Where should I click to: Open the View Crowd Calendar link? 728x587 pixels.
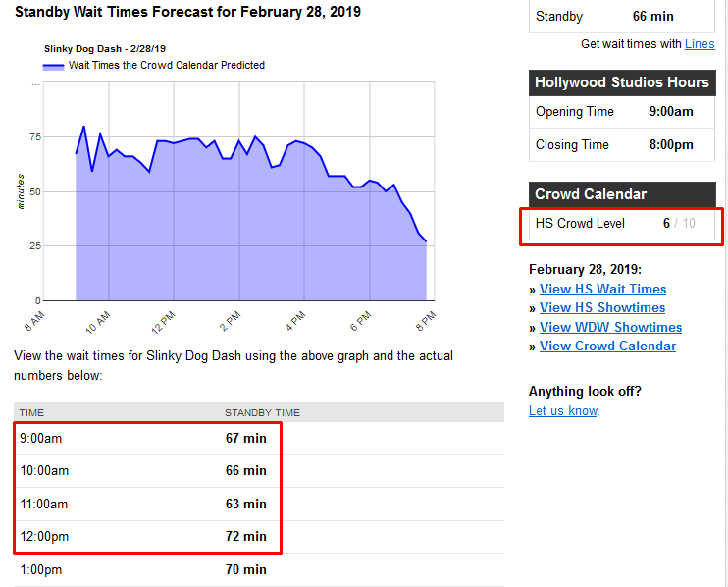click(607, 346)
